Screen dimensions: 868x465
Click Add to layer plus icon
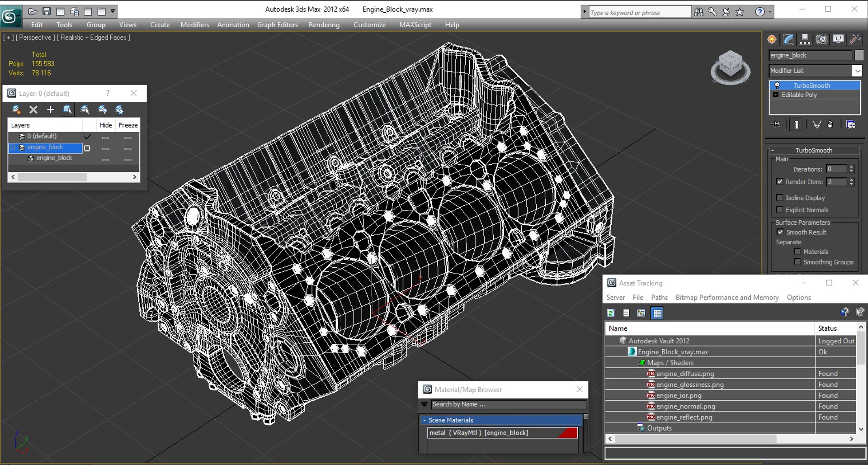click(x=51, y=109)
